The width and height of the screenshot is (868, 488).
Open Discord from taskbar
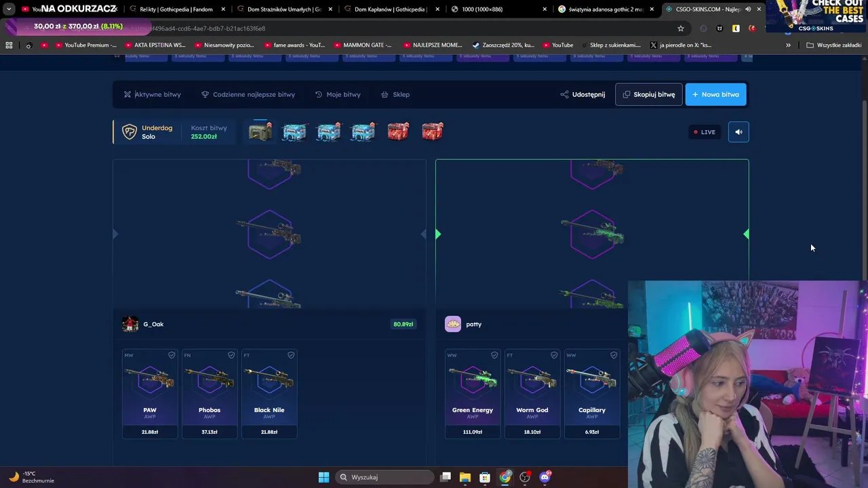[545, 477]
